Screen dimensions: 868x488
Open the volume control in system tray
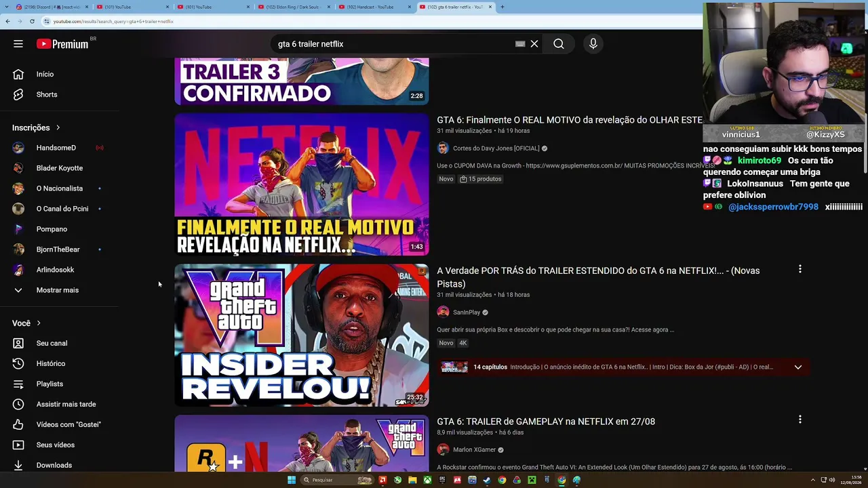coord(832,480)
